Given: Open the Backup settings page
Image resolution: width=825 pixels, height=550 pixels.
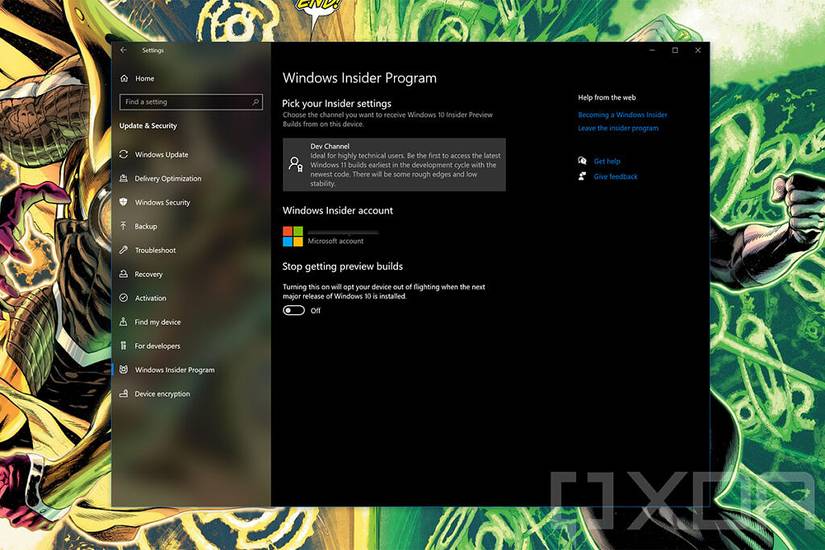Looking at the screenshot, I should tap(146, 226).
